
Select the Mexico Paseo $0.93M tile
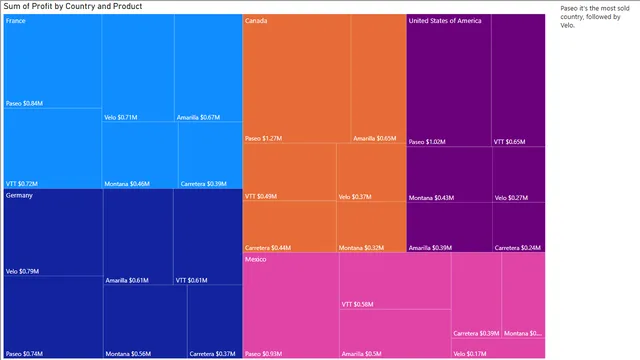(x=291, y=305)
